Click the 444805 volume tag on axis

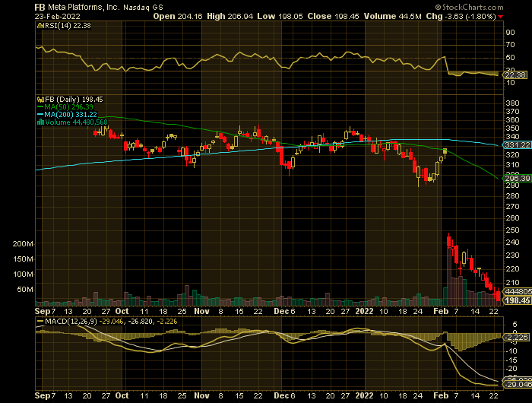[517, 292]
